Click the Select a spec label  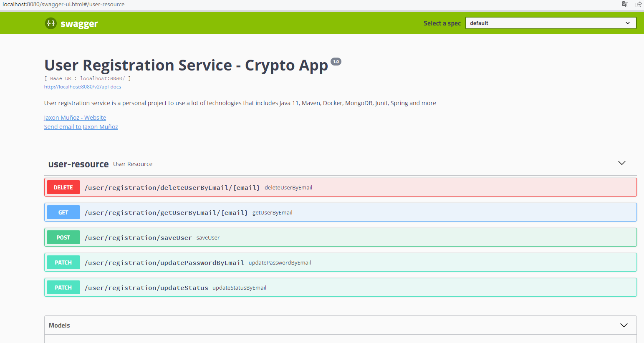(x=442, y=23)
